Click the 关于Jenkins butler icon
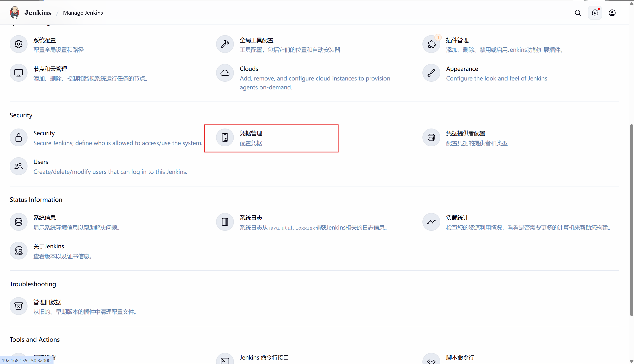 pyautogui.click(x=19, y=251)
